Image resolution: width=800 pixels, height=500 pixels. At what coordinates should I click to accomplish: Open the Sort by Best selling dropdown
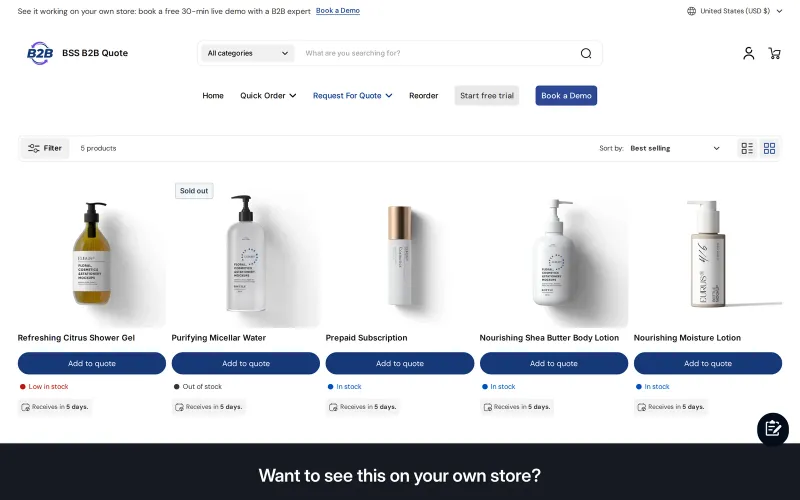(675, 148)
